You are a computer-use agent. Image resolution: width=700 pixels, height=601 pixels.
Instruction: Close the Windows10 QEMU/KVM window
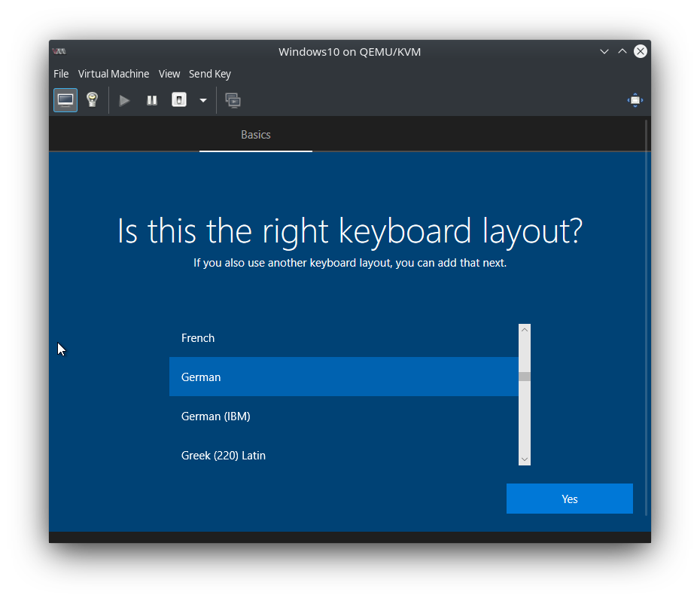tap(641, 51)
